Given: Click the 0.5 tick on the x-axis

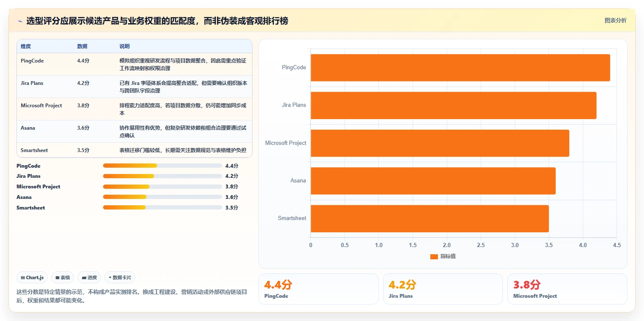Looking at the screenshot, I should [x=345, y=245].
